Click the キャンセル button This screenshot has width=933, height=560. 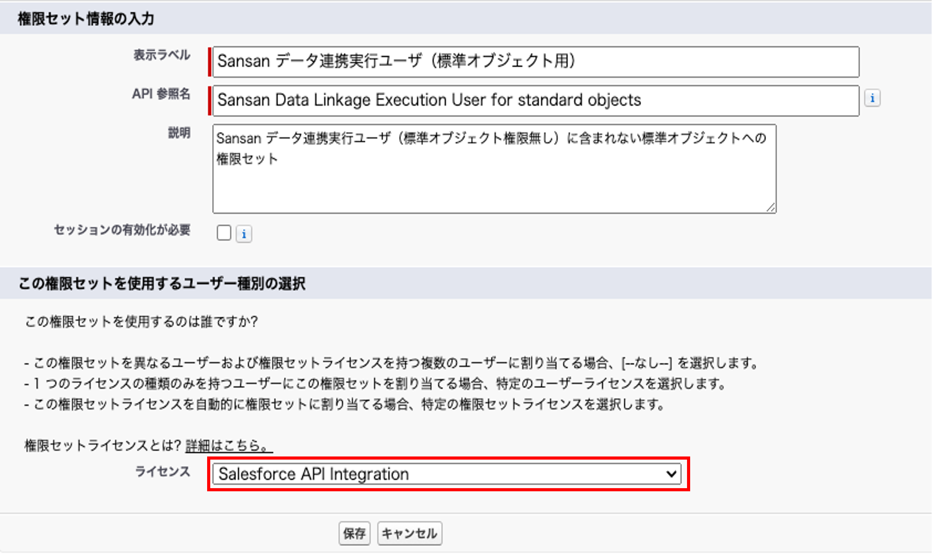pos(409,533)
